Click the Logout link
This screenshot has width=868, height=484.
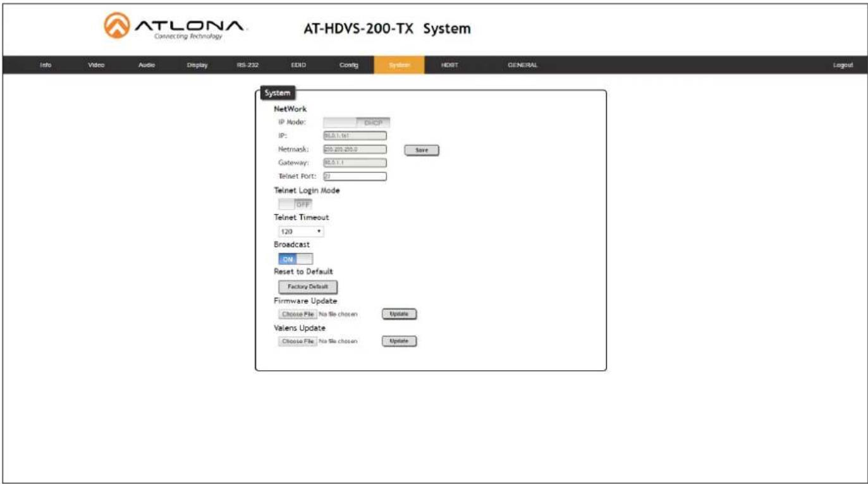[x=843, y=65]
